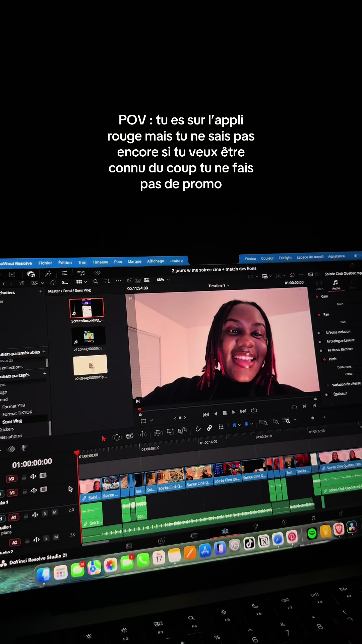Mute audio track A1 with M button
362x644 pixels.
[55, 513]
